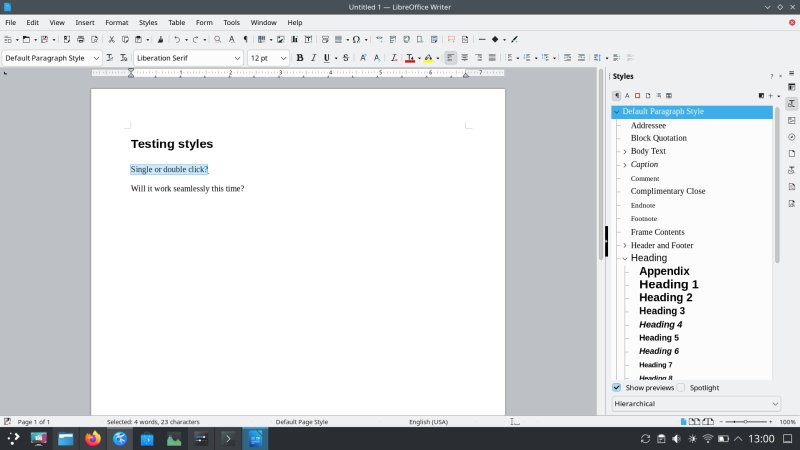The image size is (800, 450).
Task: Open the Styles menu in menu bar
Action: click(x=148, y=22)
